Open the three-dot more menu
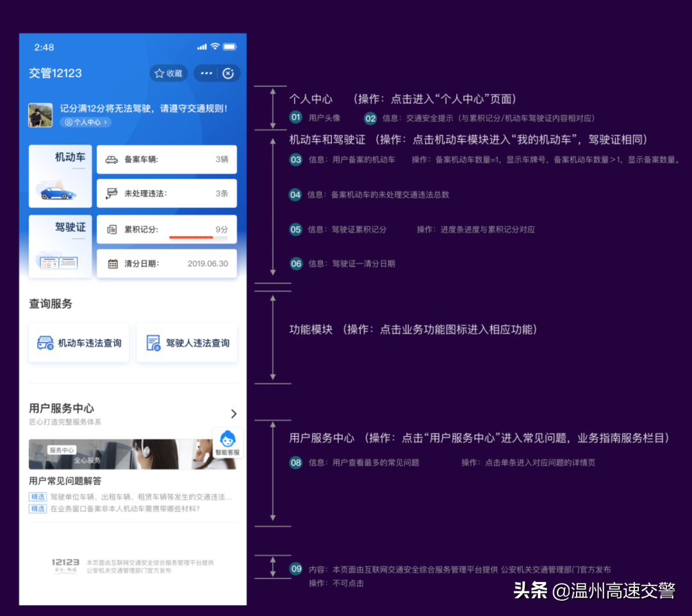This screenshot has width=692, height=616. pos(206,73)
